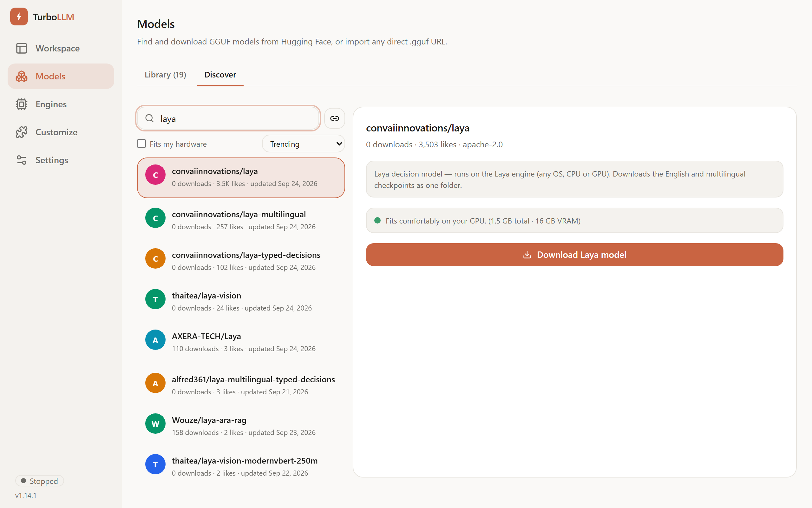This screenshot has width=812, height=508.
Task: Select the Models cubes icon in sidebar
Action: tap(22, 76)
